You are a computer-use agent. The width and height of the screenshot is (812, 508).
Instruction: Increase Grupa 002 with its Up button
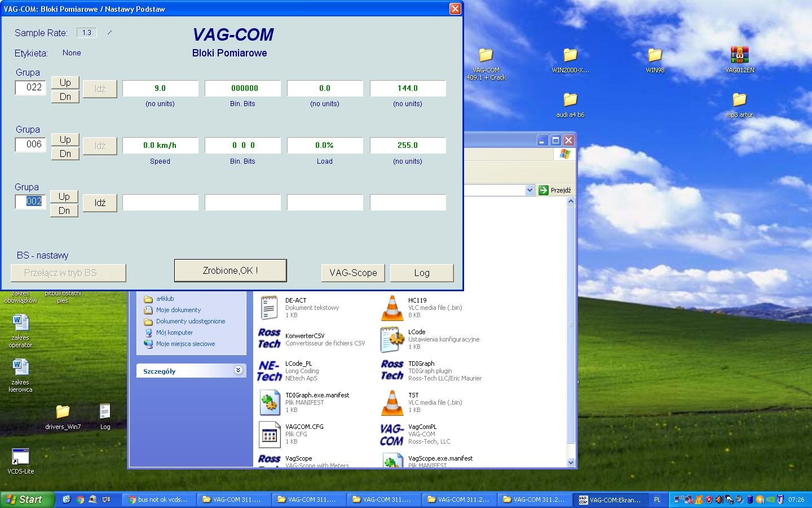(64, 196)
